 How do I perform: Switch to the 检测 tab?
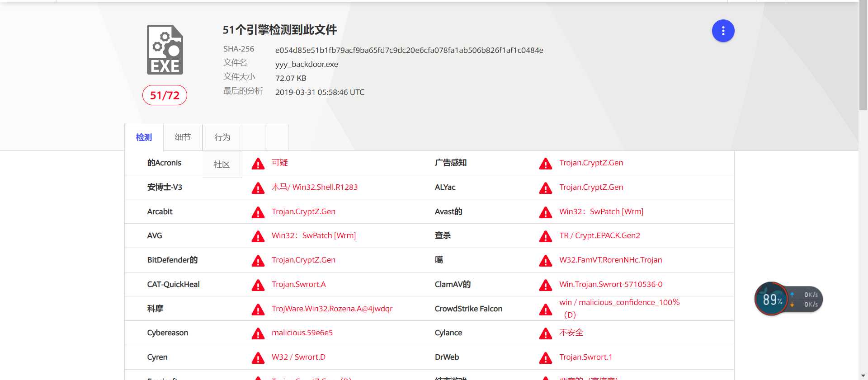click(144, 137)
